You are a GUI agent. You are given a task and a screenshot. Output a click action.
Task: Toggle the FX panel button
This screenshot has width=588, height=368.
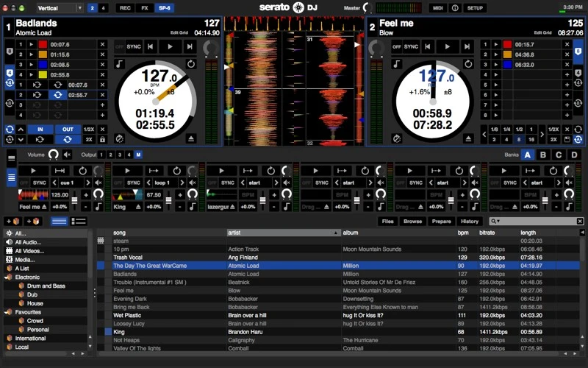pos(144,7)
